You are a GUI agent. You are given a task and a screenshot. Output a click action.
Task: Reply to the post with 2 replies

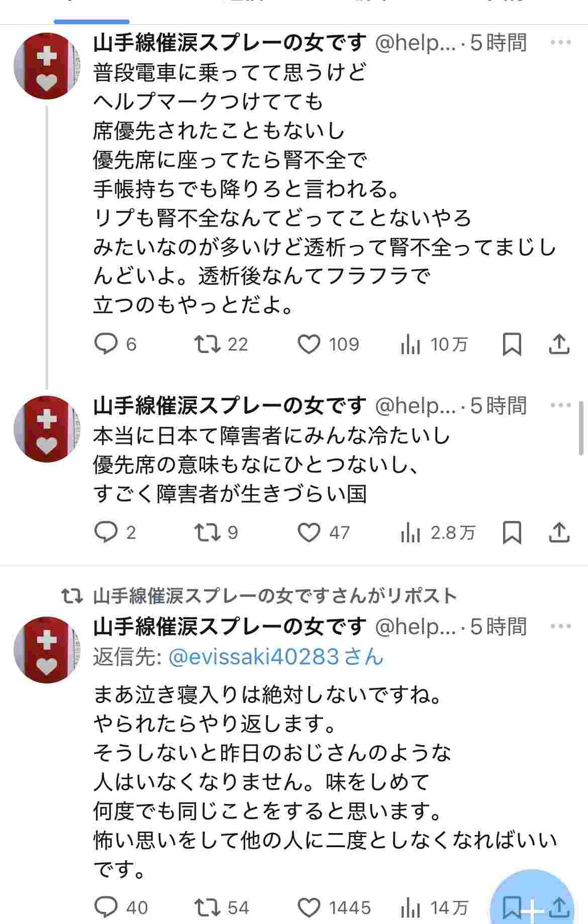click(106, 532)
